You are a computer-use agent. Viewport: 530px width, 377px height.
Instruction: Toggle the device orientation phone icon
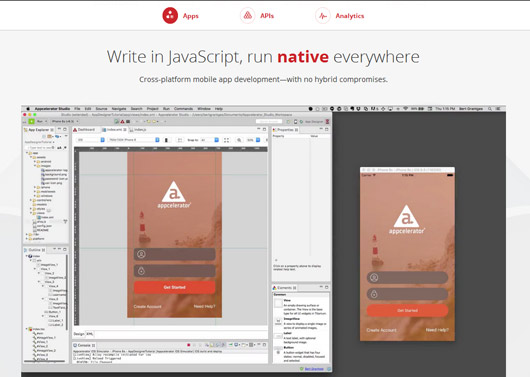pos(166,140)
